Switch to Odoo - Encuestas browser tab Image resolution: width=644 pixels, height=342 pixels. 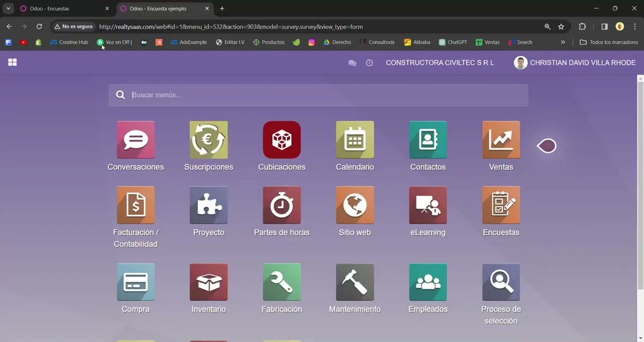click(x=65, y=9)
